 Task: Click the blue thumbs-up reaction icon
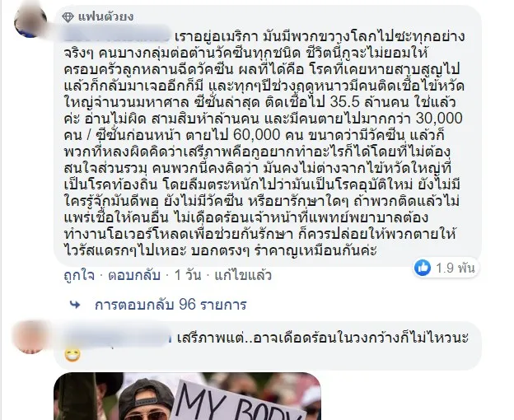coord(423,268)
